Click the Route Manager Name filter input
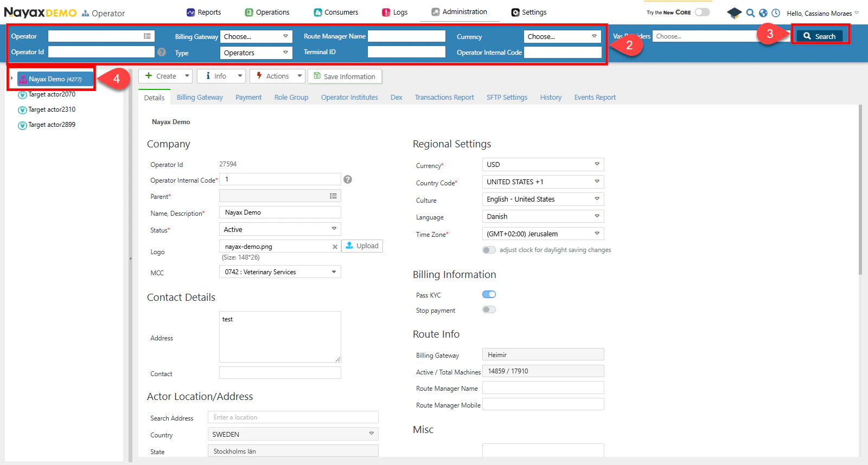The width and height of the screenshot is (868, 465). pos(406,36)
